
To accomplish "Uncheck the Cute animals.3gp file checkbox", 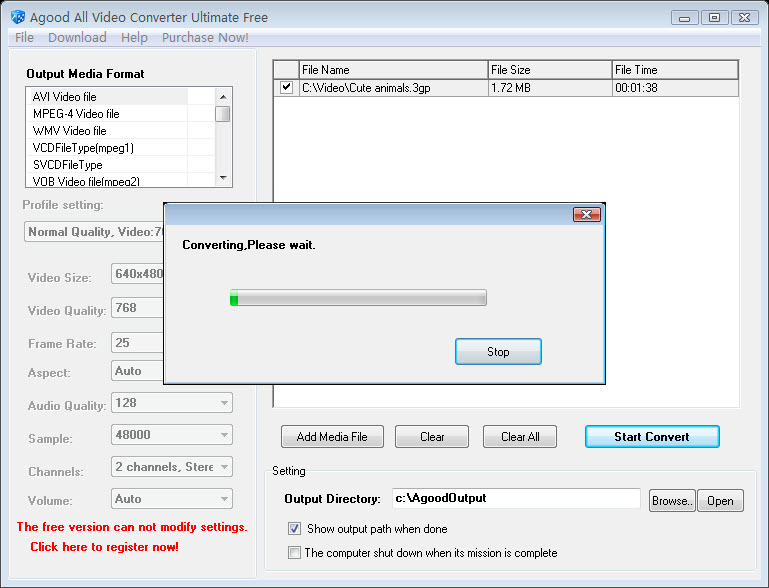I will pos(286,88).
